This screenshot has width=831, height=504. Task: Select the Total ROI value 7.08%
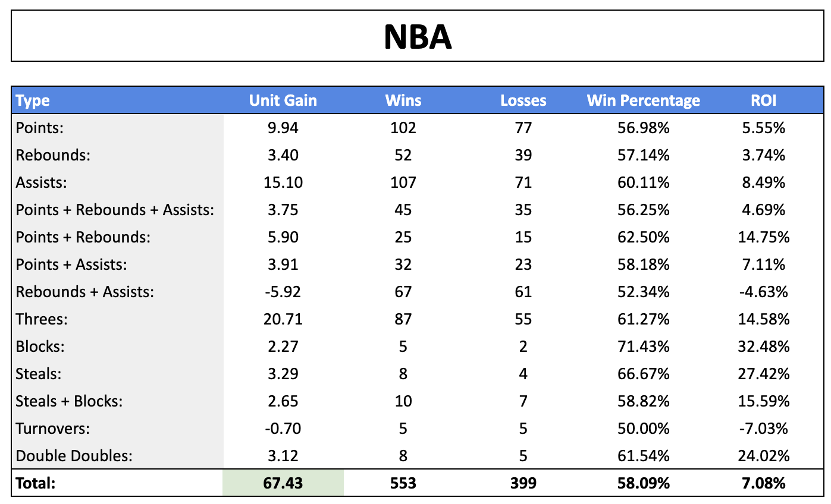(x=763, y=483)
